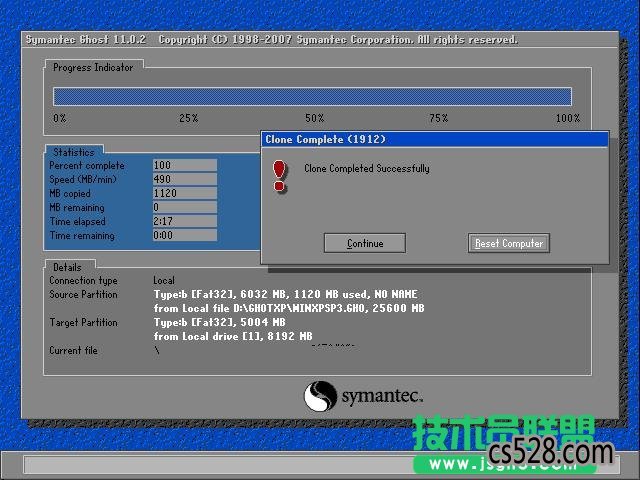
Task: Click the 'Time remaining' label
Action: coord(82,236)
